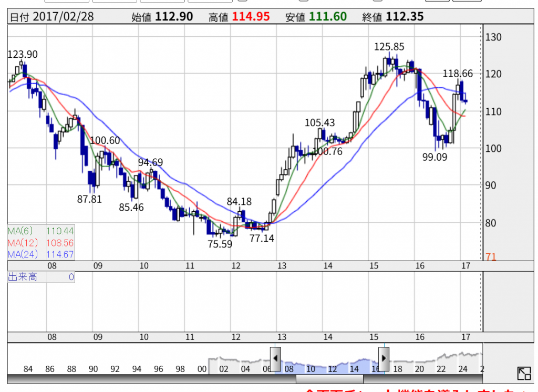Click the 75.59 low price label

pyautogui.click(x=220, y=244)
